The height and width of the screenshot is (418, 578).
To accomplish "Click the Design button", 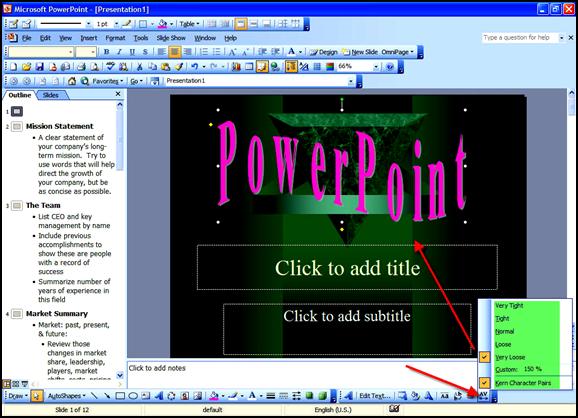I will (324, 52).
